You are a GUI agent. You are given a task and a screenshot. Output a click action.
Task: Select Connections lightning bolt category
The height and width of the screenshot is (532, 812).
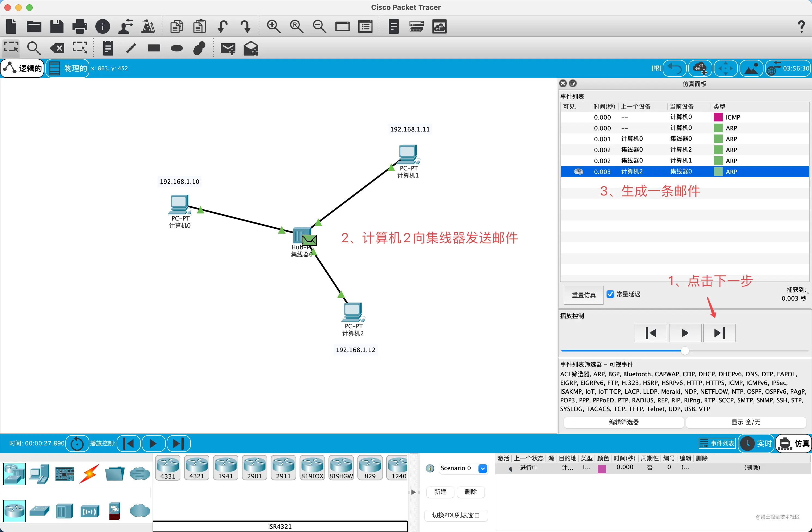89,473
